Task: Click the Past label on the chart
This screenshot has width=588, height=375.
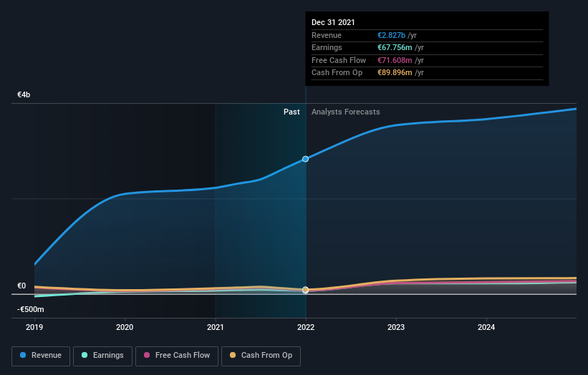Action: (291, 112)
